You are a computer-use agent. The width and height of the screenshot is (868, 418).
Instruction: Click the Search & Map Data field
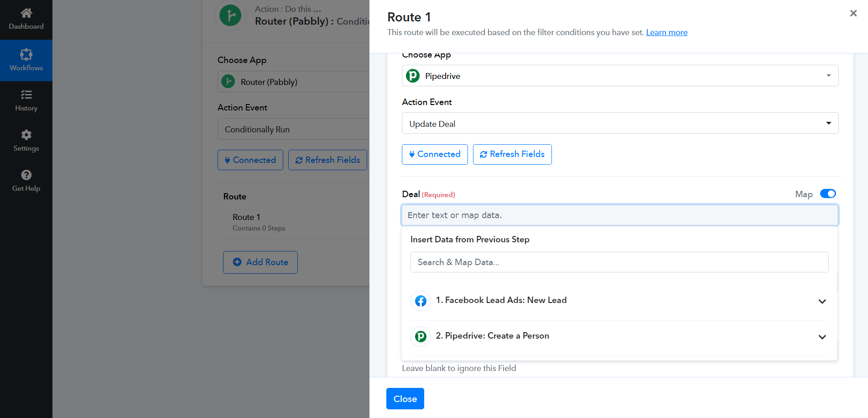point(619,262)
